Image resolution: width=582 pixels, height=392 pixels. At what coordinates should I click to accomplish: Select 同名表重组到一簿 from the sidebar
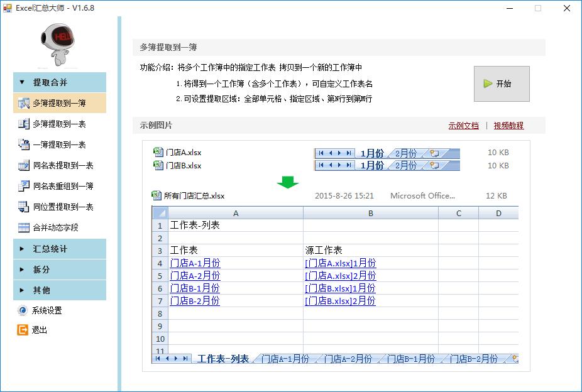click(60, 186)
